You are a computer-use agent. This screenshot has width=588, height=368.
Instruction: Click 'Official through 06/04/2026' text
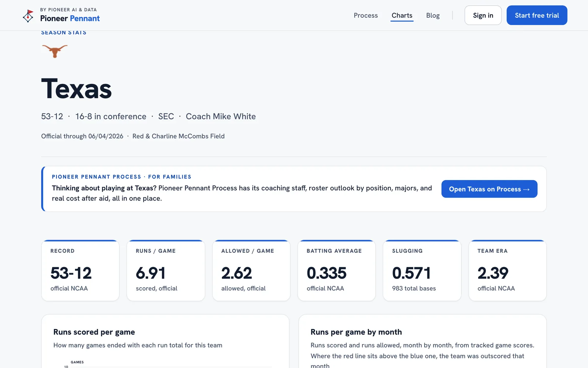point(82,136)
